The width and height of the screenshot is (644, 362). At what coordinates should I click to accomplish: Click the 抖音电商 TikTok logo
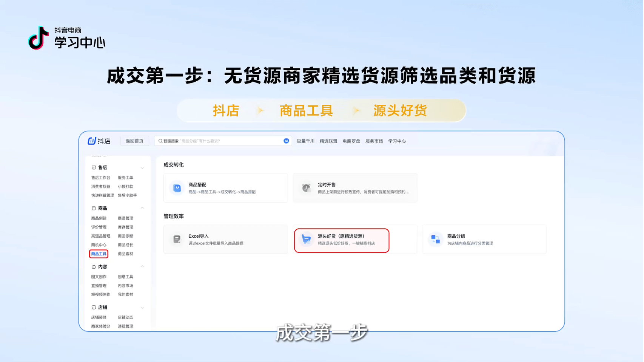(39, 38)
